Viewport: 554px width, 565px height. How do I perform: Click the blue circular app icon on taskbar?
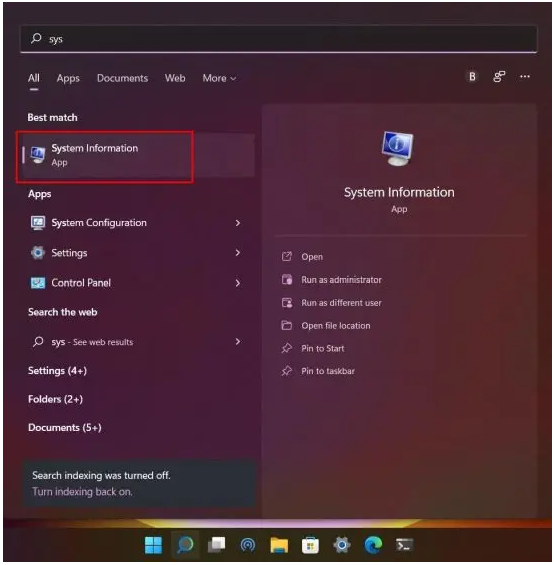(248, 545)
